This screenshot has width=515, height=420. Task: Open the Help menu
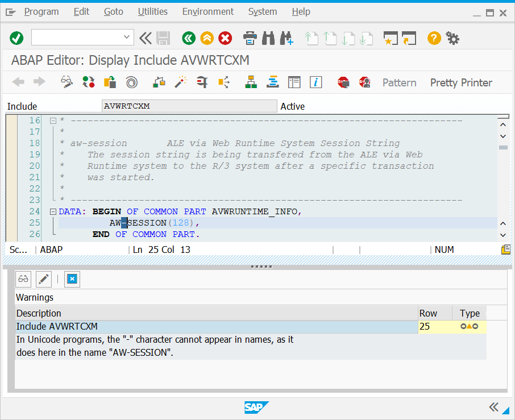coord(301,12)
